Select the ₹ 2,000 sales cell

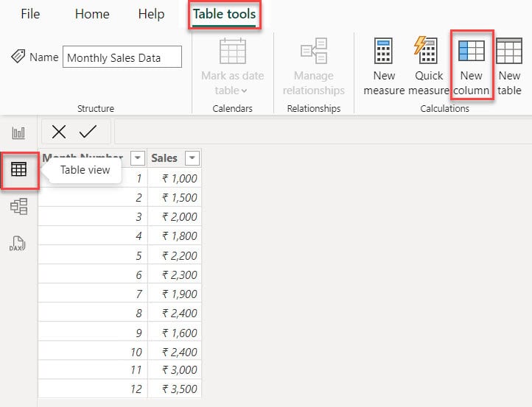[175, 216]
